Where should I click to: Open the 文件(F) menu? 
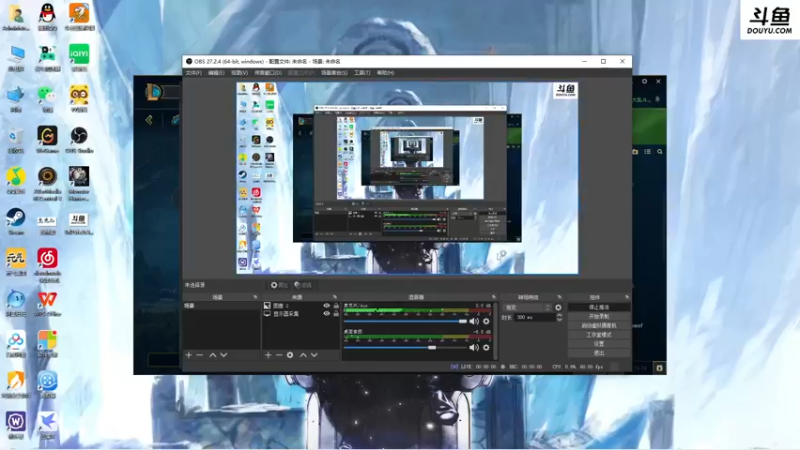193,73
